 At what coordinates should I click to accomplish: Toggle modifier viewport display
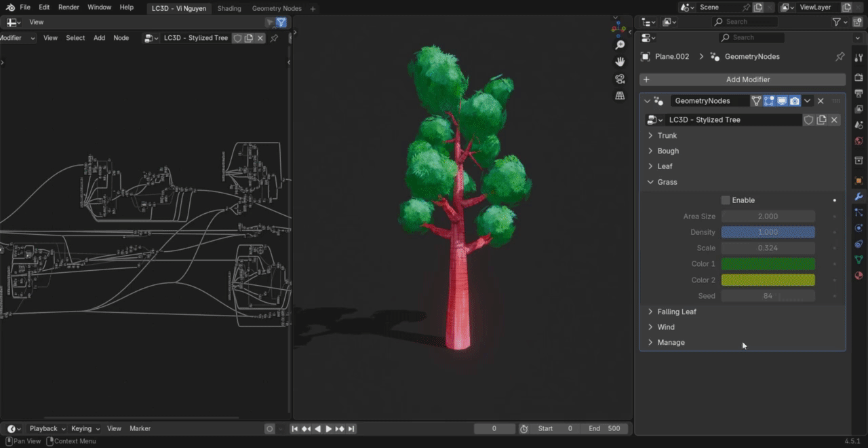coord(782,100)
